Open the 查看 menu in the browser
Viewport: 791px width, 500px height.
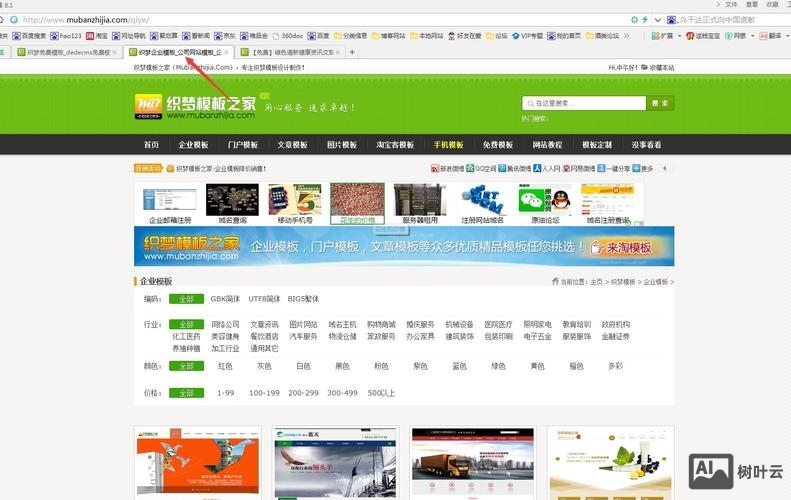click(x=752, y=4)
